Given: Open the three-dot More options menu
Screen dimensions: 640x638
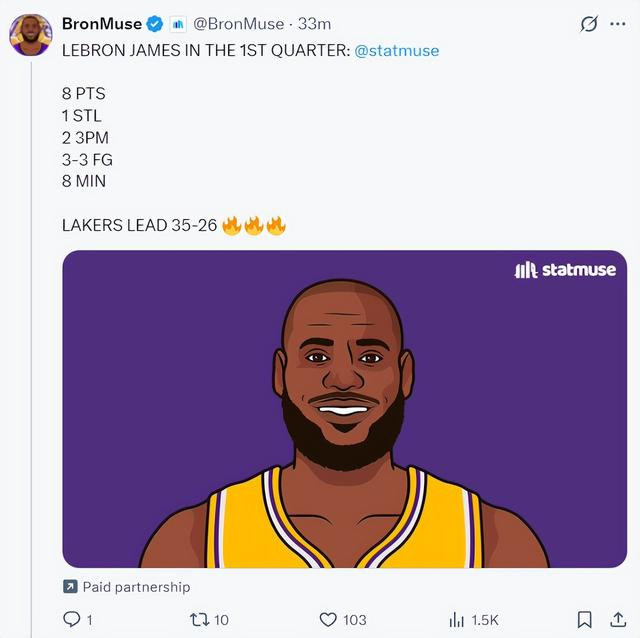Looking at the screenshot, I should coord(617,24).
